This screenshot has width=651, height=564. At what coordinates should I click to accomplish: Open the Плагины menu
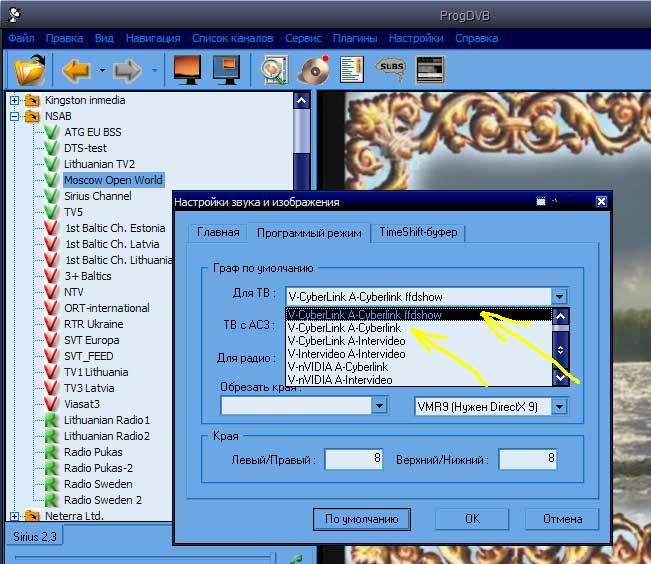point(355,38)
